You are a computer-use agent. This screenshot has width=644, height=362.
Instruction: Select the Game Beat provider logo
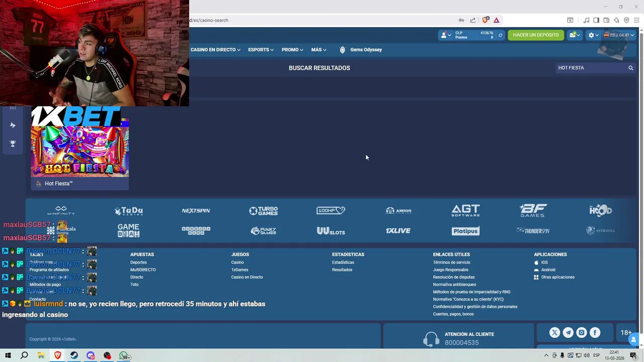point(128,231)
